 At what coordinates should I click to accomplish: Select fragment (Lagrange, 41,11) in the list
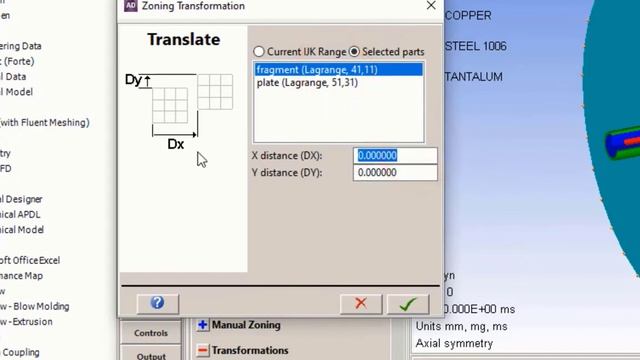coord(338,70)
